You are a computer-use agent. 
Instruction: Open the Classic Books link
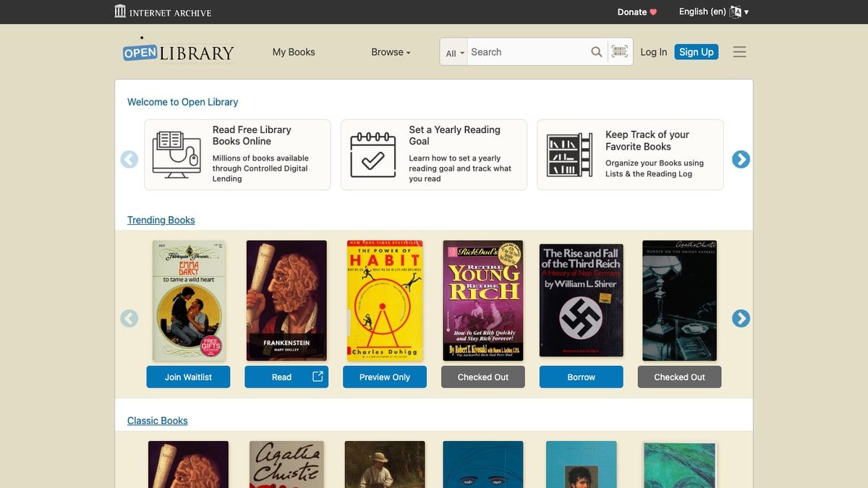tap(158, 421)
